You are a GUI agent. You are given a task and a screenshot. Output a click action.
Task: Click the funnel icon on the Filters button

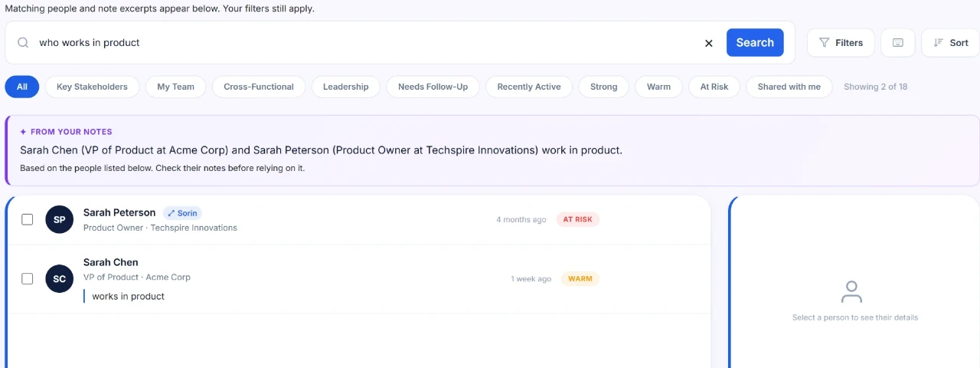(825, 43)
